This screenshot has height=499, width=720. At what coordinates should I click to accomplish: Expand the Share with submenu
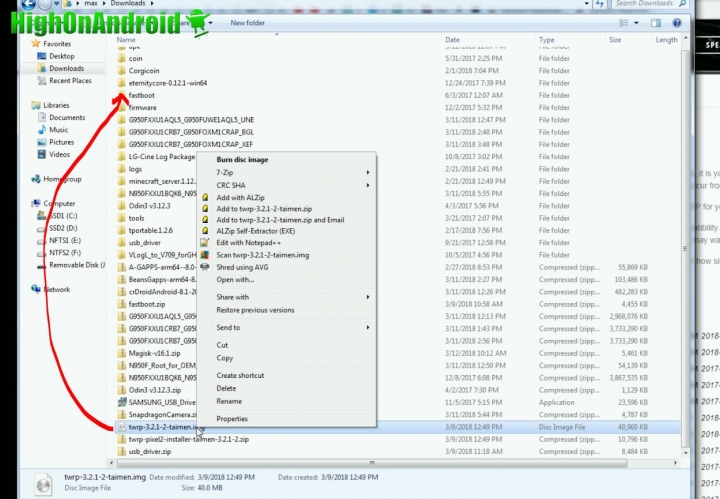(286, 297)
